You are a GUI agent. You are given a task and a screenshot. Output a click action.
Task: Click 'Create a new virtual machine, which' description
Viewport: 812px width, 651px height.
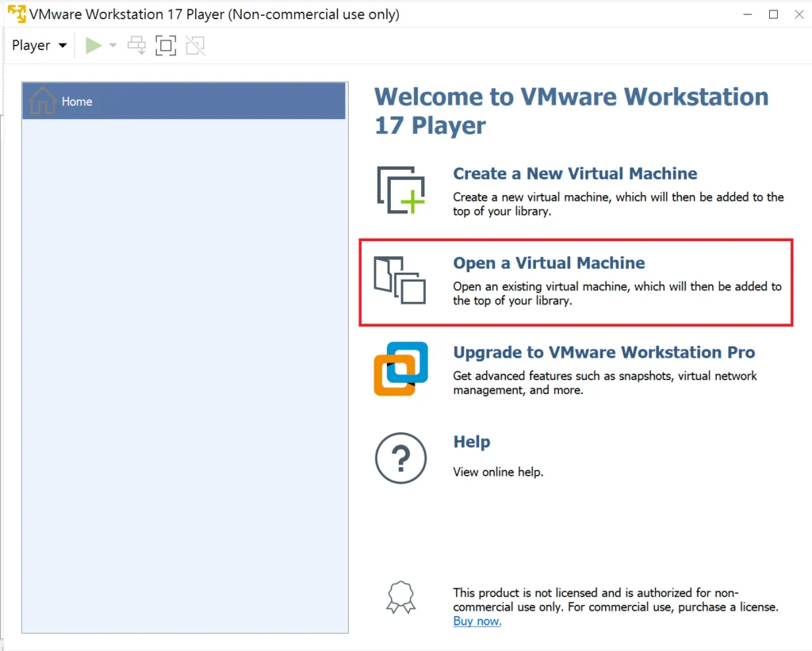pos(619,204)
